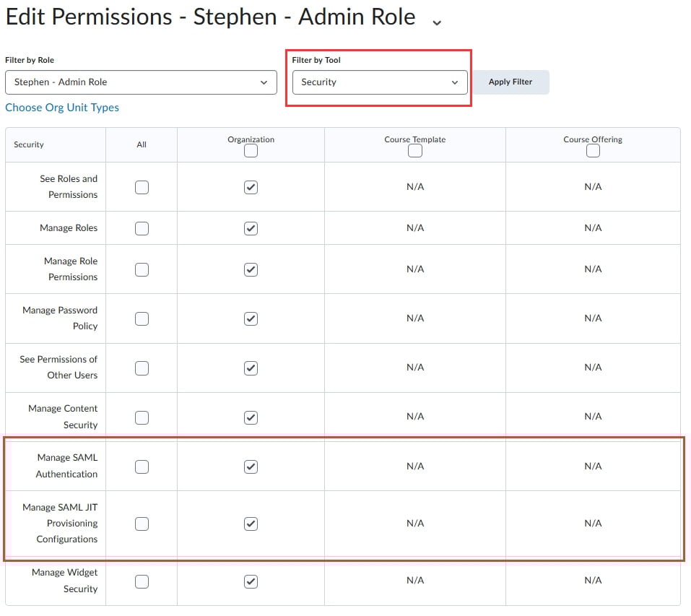Uncheck Organization for Manage SAML Authentication
Image resolution: width=691 pixels, height=616 pixels.
point(251,467)
